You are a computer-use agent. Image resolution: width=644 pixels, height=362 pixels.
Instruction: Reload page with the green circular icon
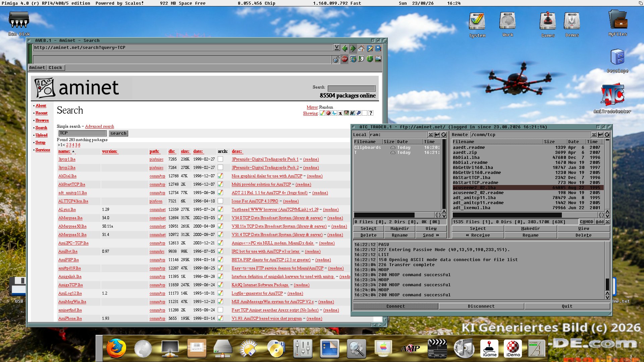(x=370, y=59)
